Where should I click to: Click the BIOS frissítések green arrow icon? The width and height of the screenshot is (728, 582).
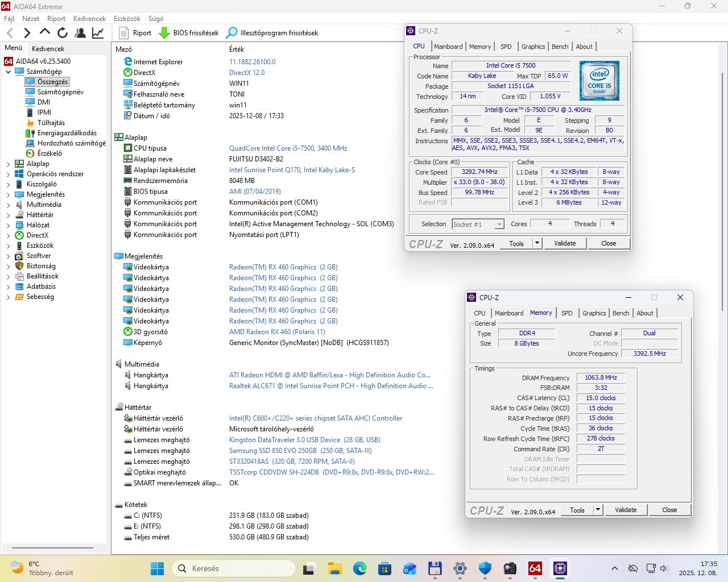(164, 33)
